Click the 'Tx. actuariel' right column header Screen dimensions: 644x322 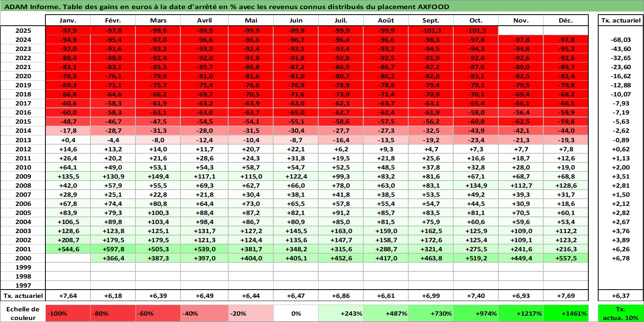pos(621,20)
